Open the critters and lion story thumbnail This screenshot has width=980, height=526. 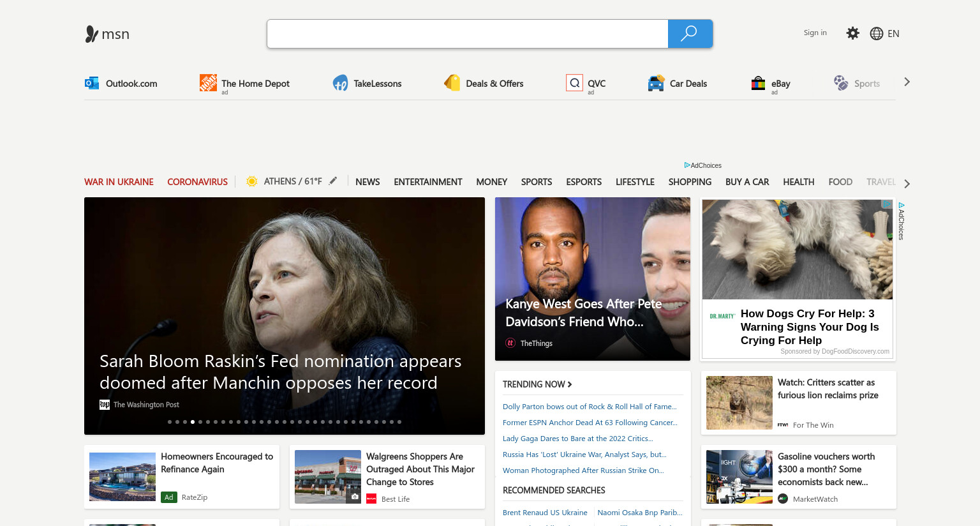click(739, 403)
